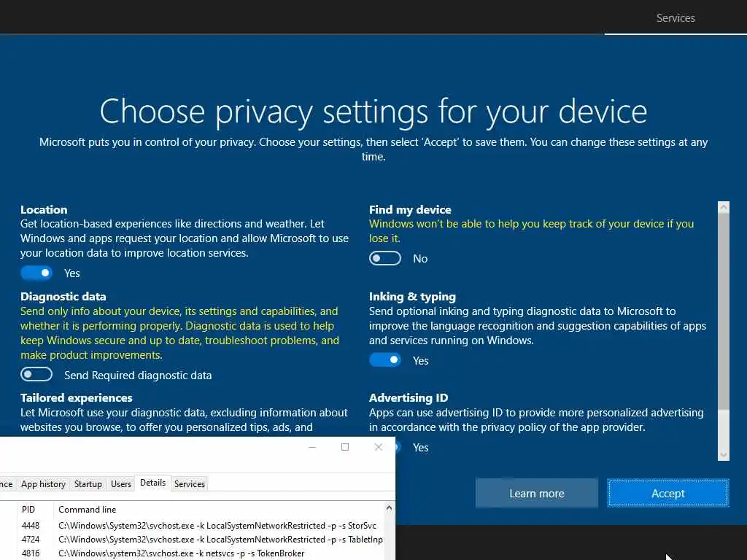Open the Startup tab in Task Manager
The image size is (747, 560).
pyautogui.click(x=88, y=484)
